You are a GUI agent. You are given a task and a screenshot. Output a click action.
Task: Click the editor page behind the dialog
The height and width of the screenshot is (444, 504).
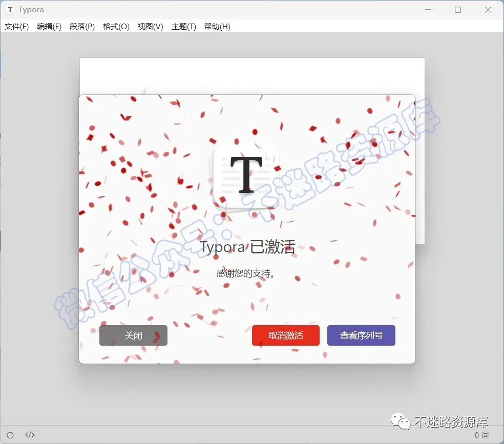point(252,76)
